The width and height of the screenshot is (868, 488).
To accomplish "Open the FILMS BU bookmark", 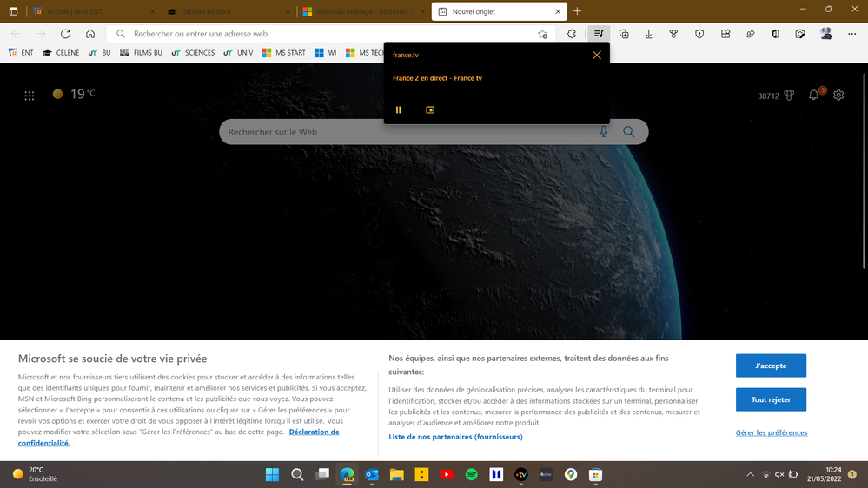I will (x=141, y=53).
